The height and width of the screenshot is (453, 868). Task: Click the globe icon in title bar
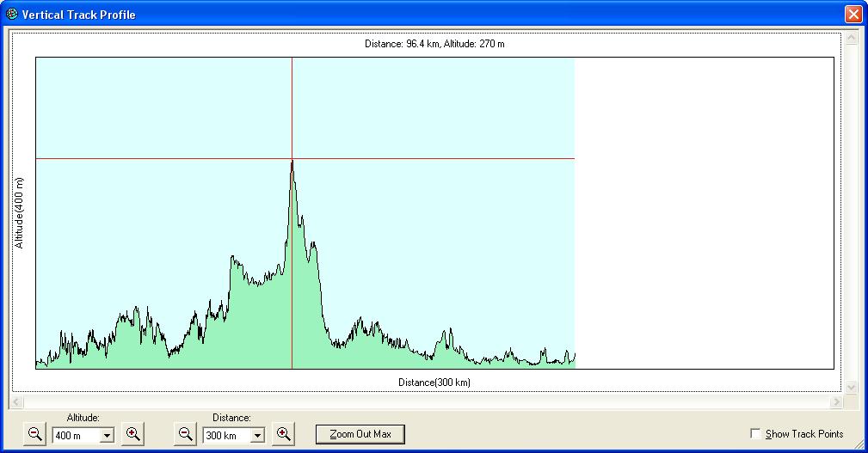tap(11, 15)
